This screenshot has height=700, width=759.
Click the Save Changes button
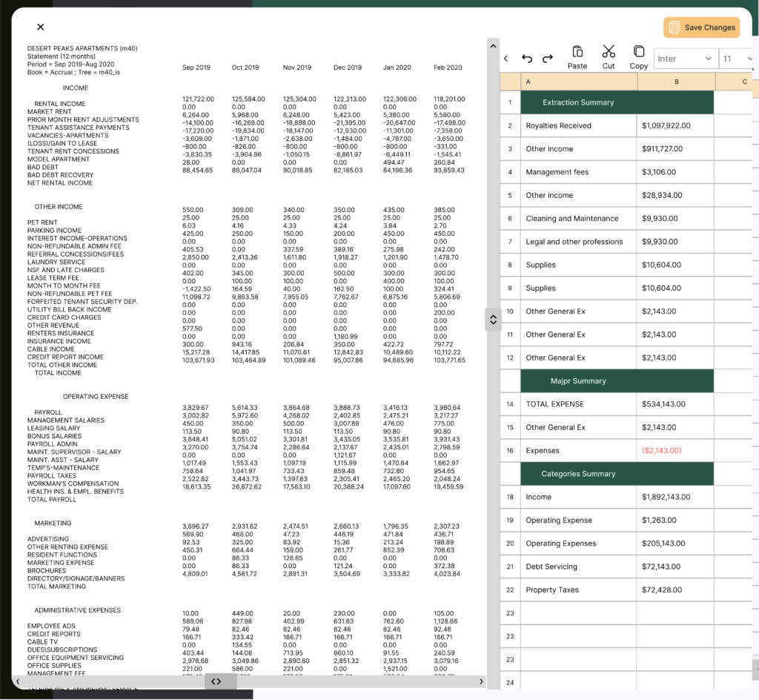pyautogui.click(x=701, y=27)
